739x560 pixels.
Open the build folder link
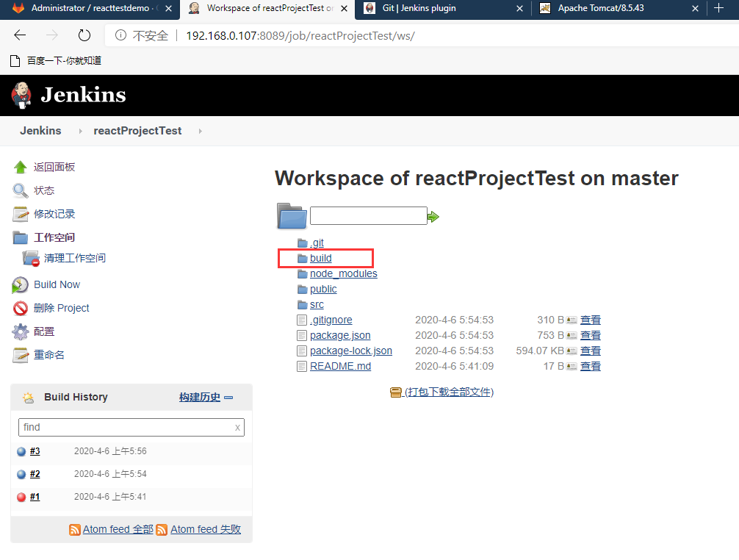coord(321,258)
